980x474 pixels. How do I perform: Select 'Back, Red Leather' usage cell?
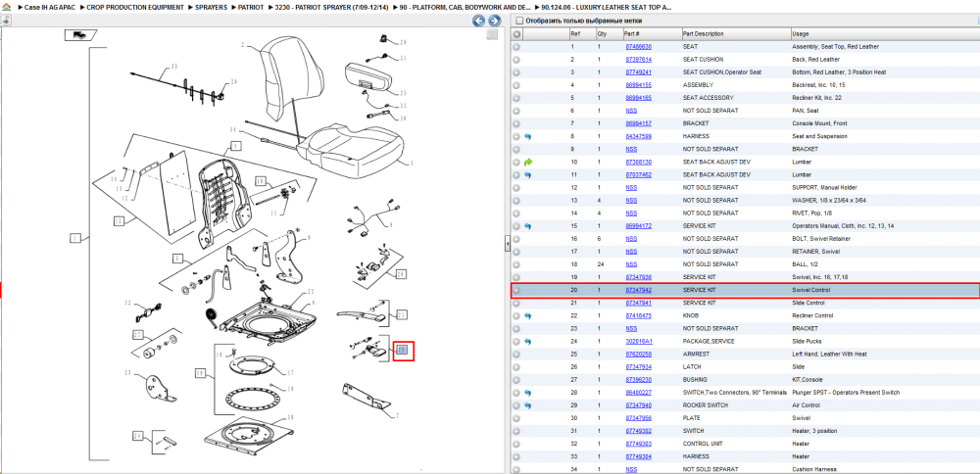coord(815,60)
